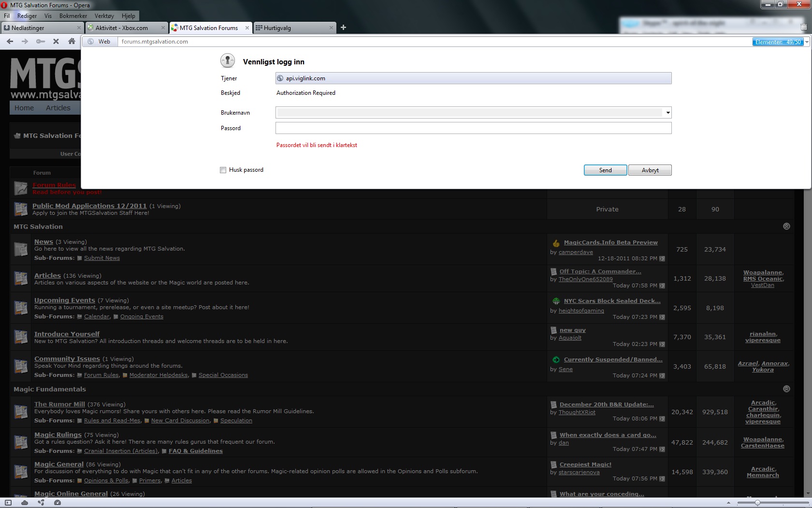Close the Nedlastinger tab

pos(79,28)
